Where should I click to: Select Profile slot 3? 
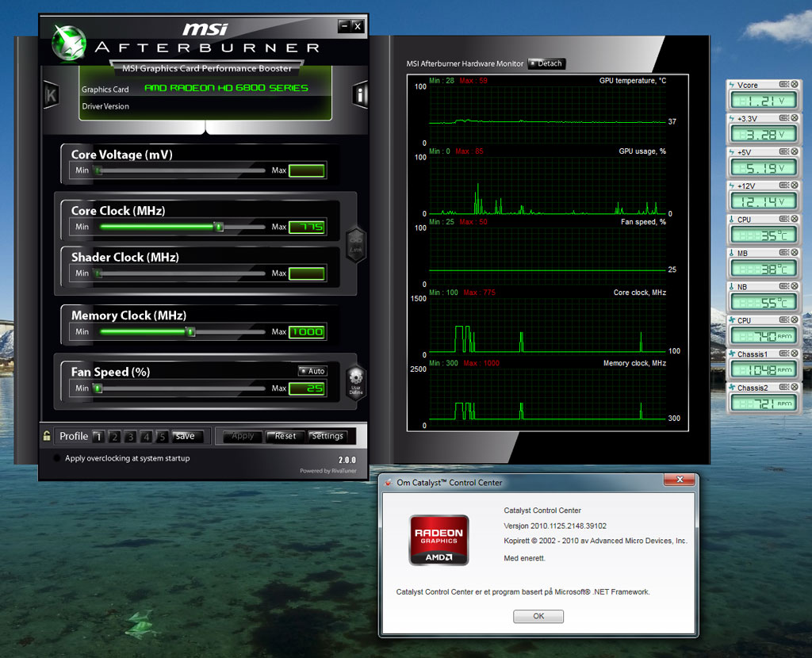point(131,437)
